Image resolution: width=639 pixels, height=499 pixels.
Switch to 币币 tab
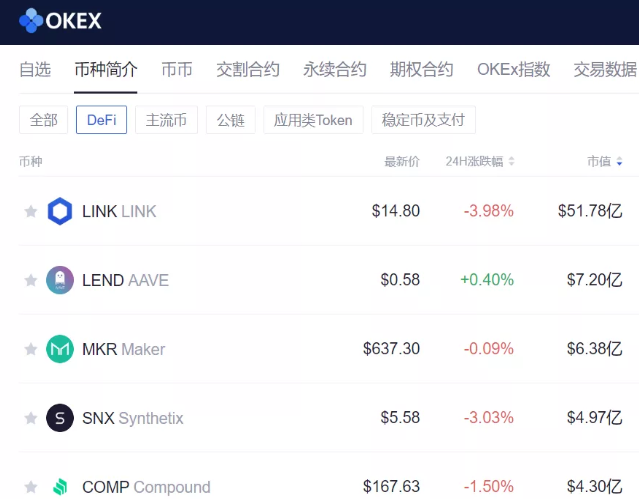[x=177, y=70]
